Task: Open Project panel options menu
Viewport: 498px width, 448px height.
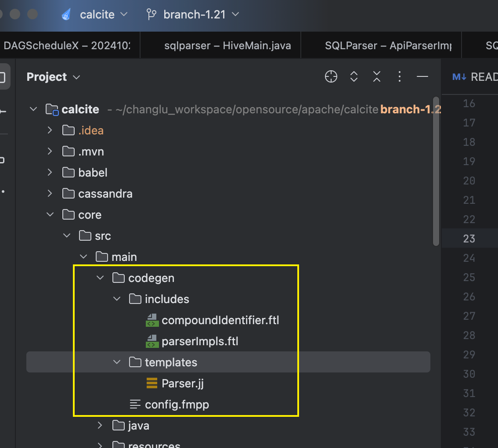Action: 400,76
